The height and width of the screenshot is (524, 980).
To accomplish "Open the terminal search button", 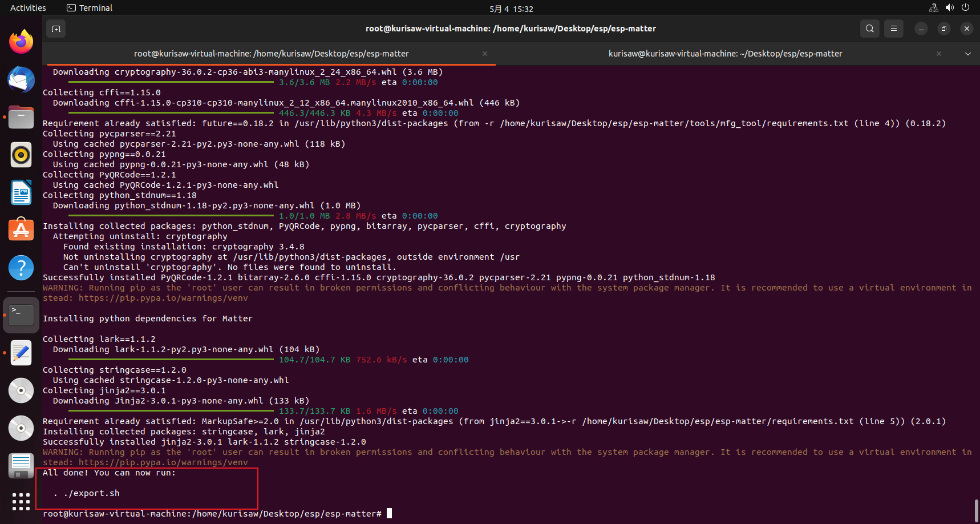I will (869, 29).
